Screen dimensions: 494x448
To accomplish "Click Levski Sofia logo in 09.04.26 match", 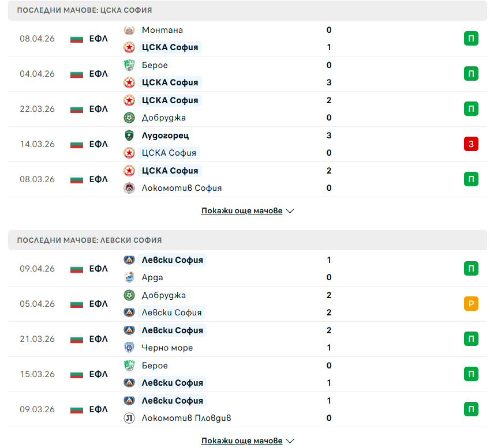I will point(129,260).
